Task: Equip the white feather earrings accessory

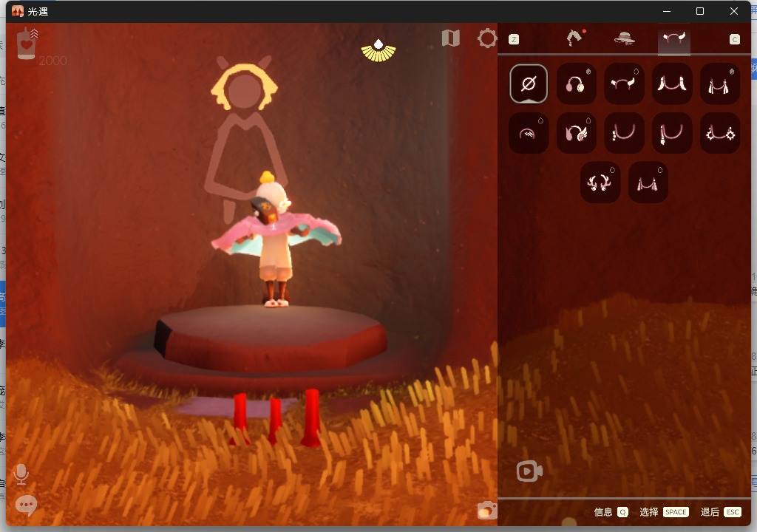Action: (x=671, y=83)
